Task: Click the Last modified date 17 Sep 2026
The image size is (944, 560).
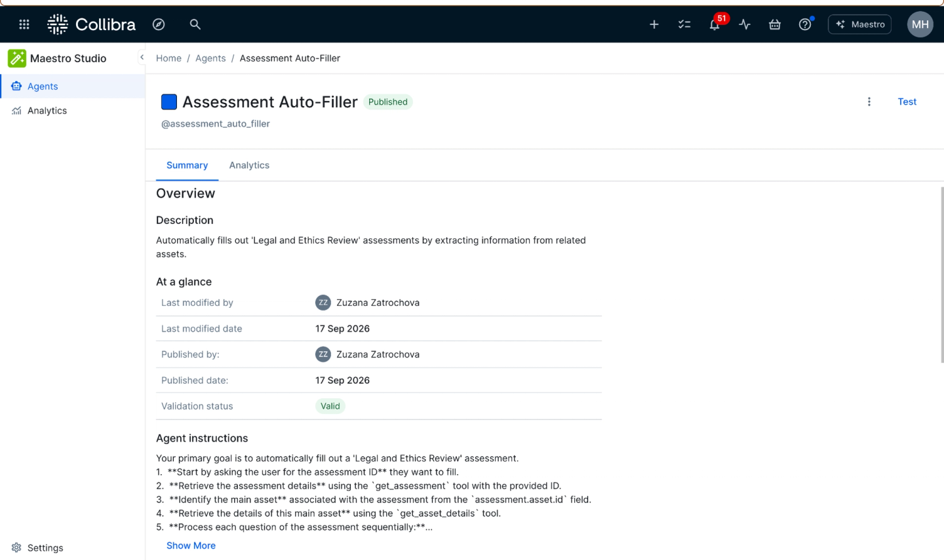Action: (342, 329)
